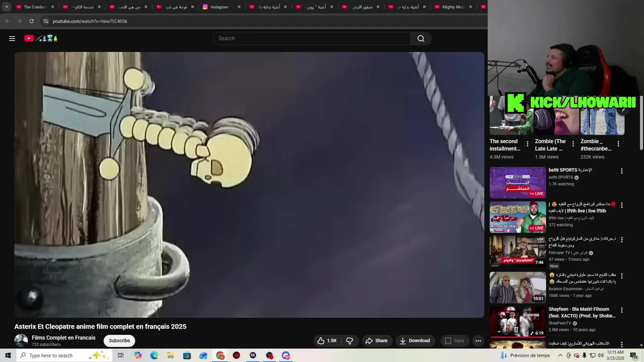This screenshot has width=644, height=362.
Task: Go to the YouTube home logo
Action: [41, 38]
